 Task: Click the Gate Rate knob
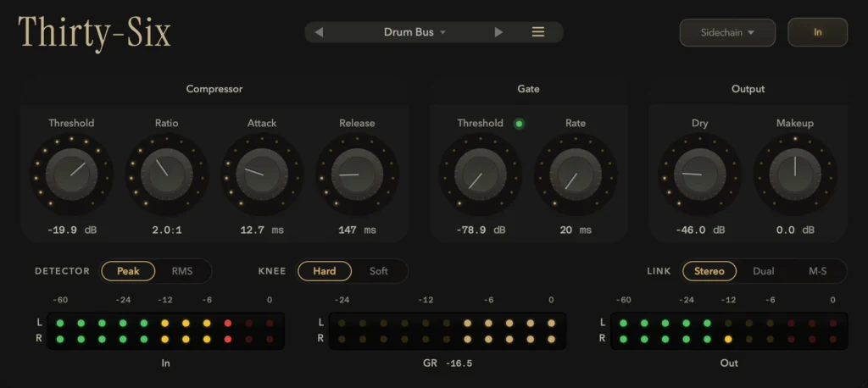coord(576,174)
